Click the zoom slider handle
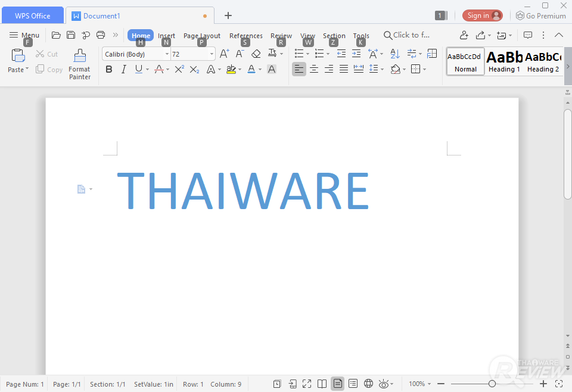The width and height of the screenshot is (572, 392). (x=492, y=384)
